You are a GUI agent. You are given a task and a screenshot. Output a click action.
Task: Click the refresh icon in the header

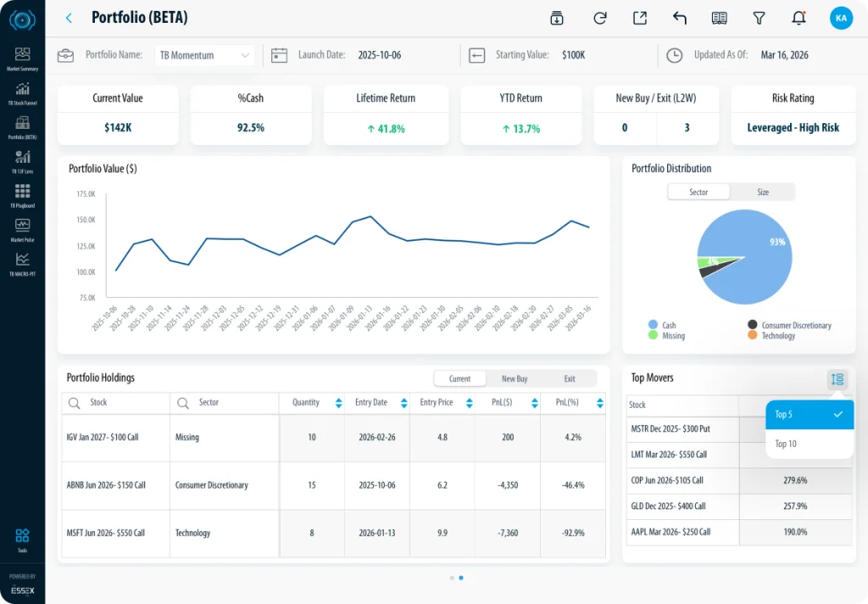pyautogui.click(x=600, y=18)
